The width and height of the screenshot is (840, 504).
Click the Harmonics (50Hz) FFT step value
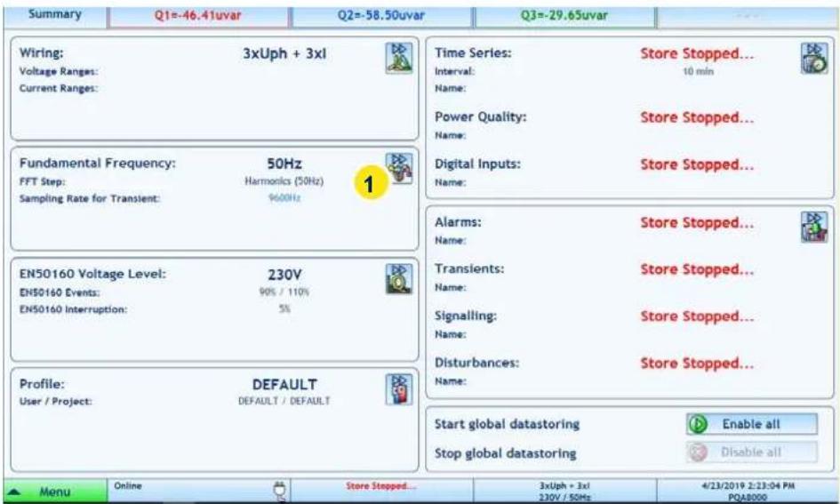coord(284,181)
